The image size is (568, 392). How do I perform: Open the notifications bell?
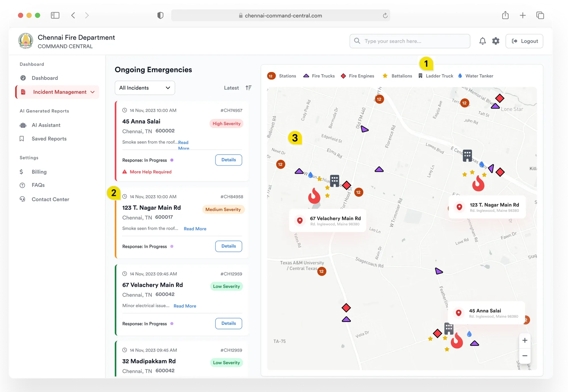(482, 41)
